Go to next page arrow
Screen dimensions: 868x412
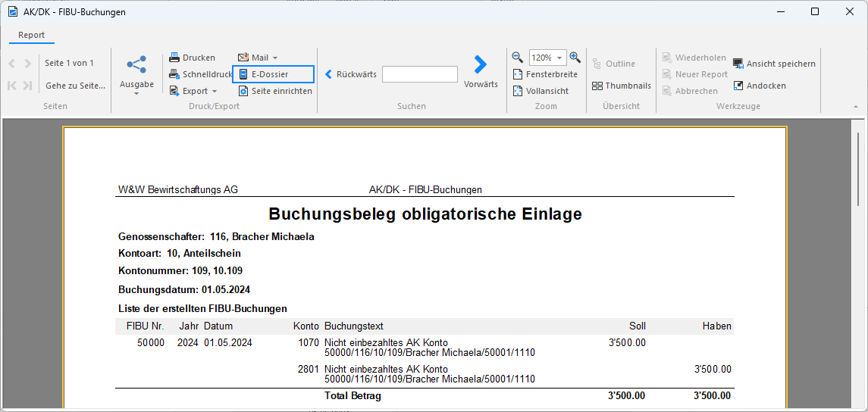pos(28,64)
